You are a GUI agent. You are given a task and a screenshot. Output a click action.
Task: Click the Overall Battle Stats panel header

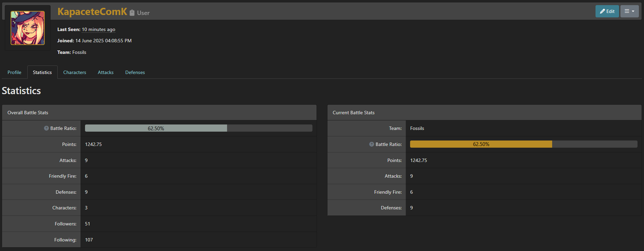point(28,113)
